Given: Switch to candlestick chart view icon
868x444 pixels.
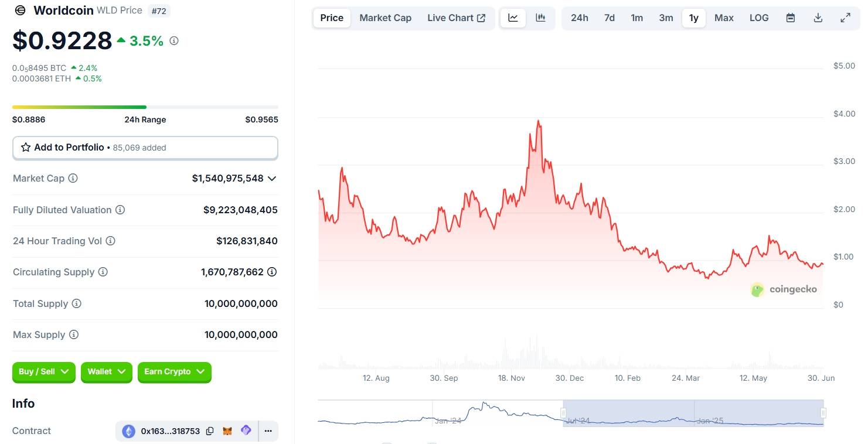Looking at the screenshot, I should pos(540,18).
